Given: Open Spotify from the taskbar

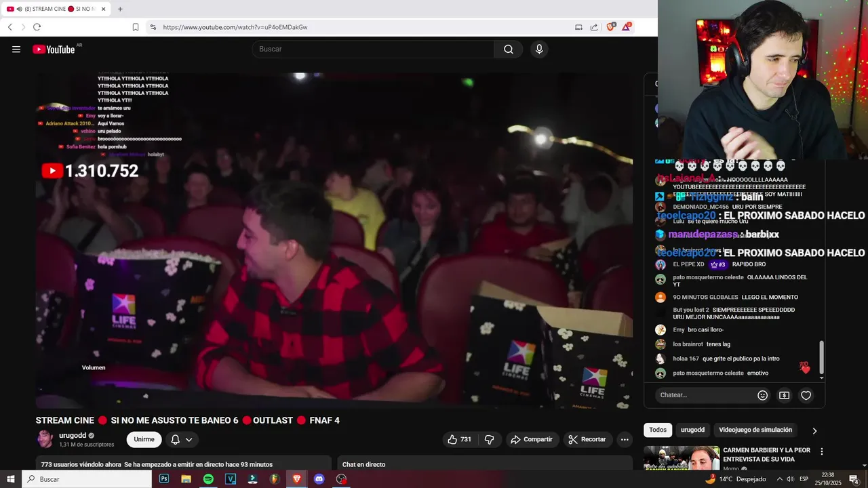Looking at the screenshot, I should 208,479.
